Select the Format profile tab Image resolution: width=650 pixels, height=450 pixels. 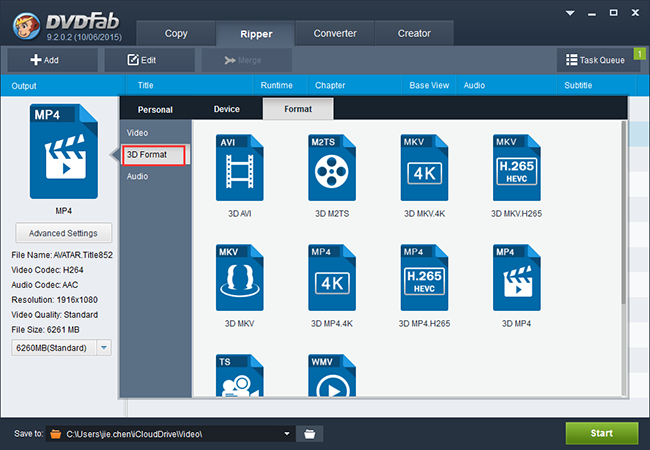tap(298, 109)
